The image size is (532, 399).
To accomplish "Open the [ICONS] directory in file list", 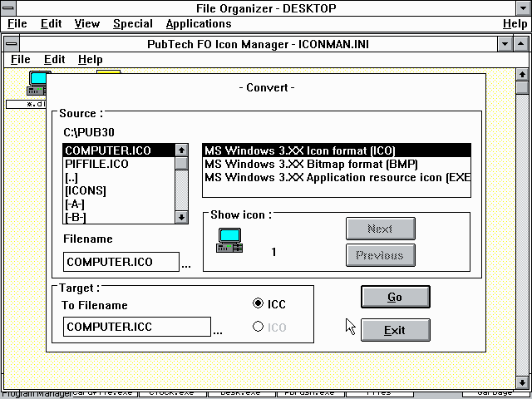I will pyautogui.click(x=86, y=190).
